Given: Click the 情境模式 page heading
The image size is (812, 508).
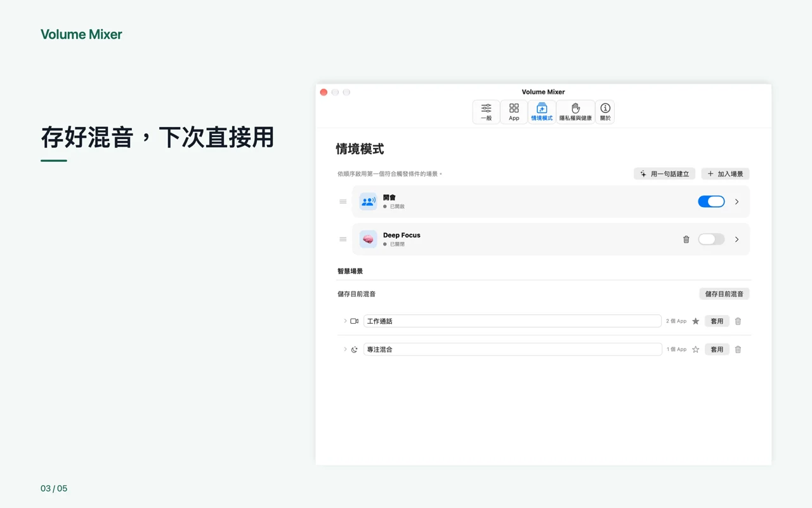Looking at the screenshot, I should [360, 149].
